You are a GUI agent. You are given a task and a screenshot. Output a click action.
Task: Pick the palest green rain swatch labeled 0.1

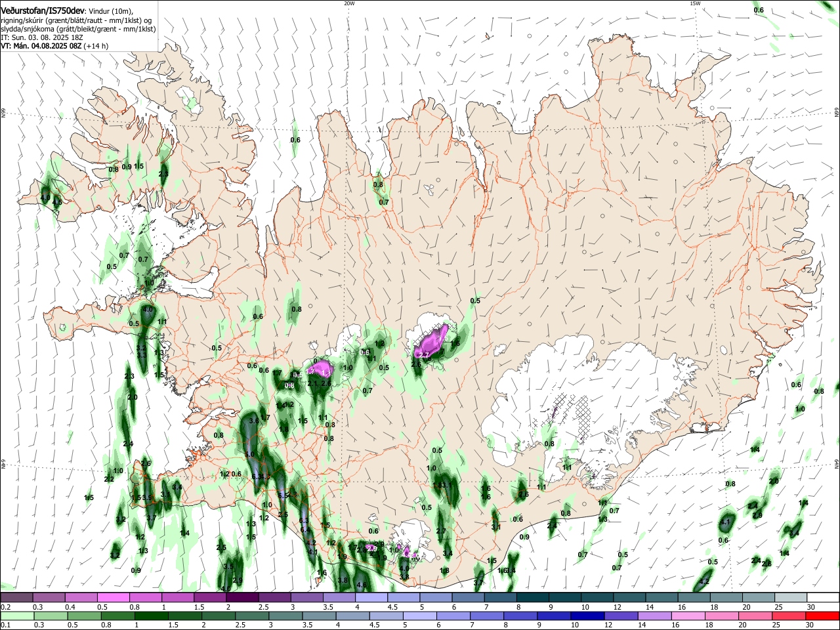pyautogui.click(x=16, y=616)
